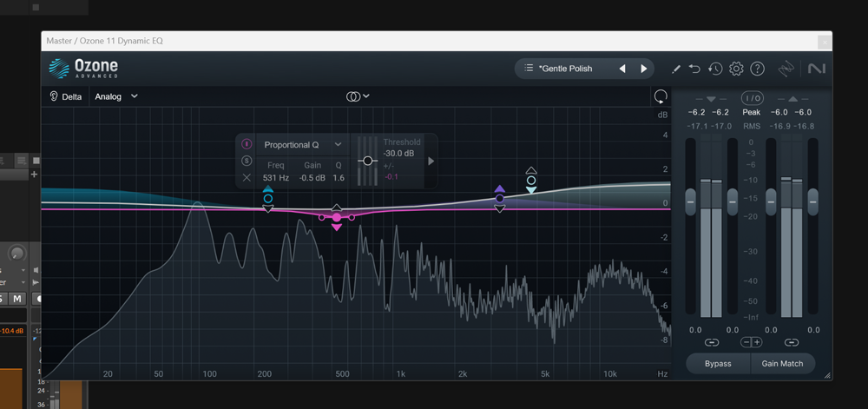Select the I/O meter mode toggle

752,98
